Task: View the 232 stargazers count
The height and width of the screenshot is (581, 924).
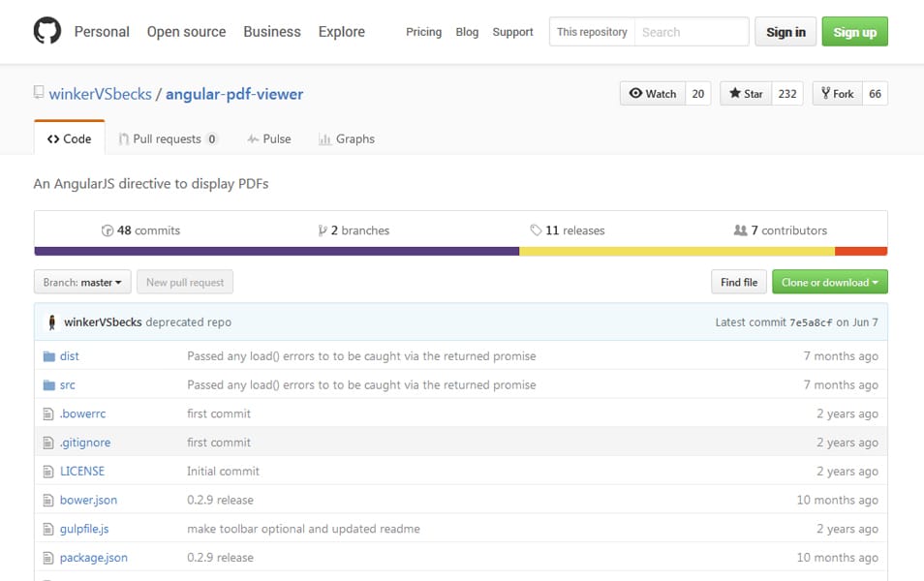Action: (x=787, y=94)
